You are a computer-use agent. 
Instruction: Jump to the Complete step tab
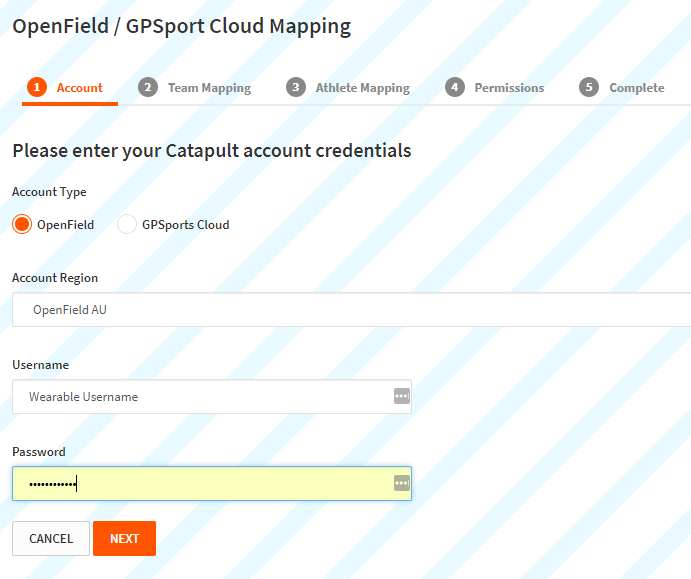click(x=637, y=88)
